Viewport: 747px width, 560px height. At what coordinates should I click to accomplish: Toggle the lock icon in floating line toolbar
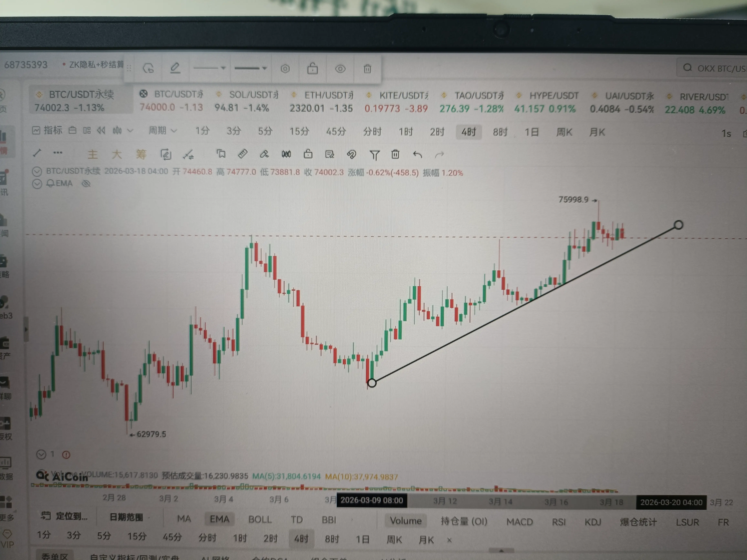tap(312, 68)
